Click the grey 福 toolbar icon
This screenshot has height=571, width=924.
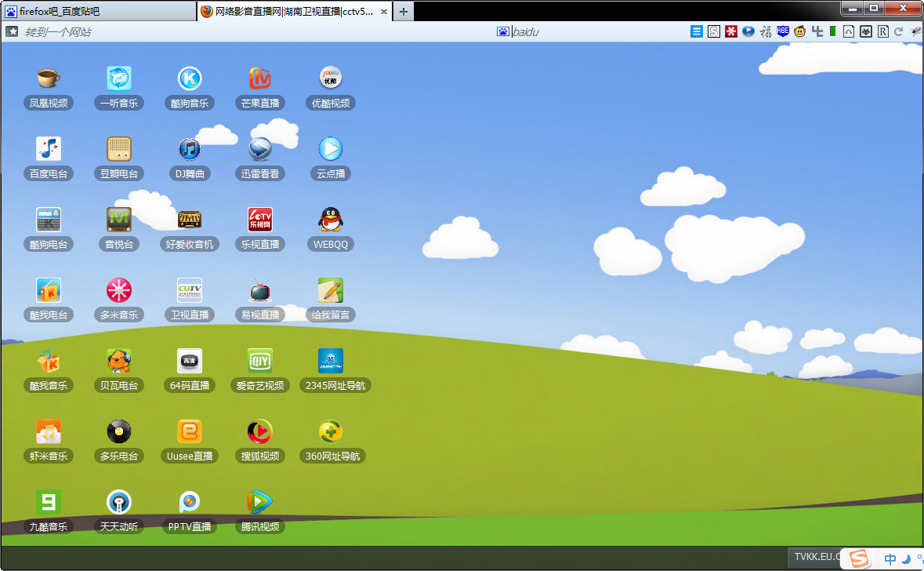(x=766, y=31)
